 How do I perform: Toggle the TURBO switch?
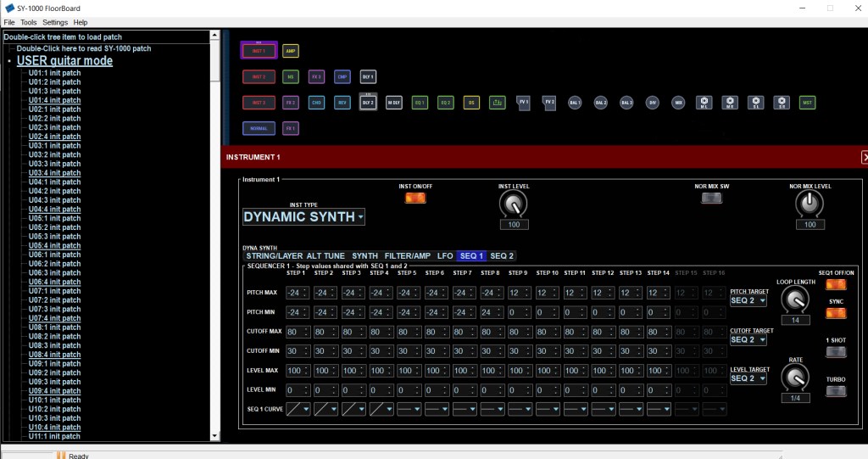point(836,391)
